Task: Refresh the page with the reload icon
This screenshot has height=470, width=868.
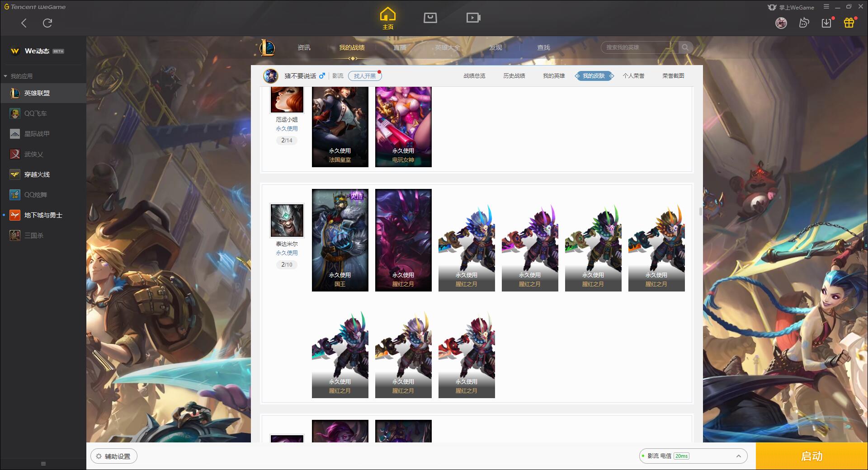Action: (47, 23)
